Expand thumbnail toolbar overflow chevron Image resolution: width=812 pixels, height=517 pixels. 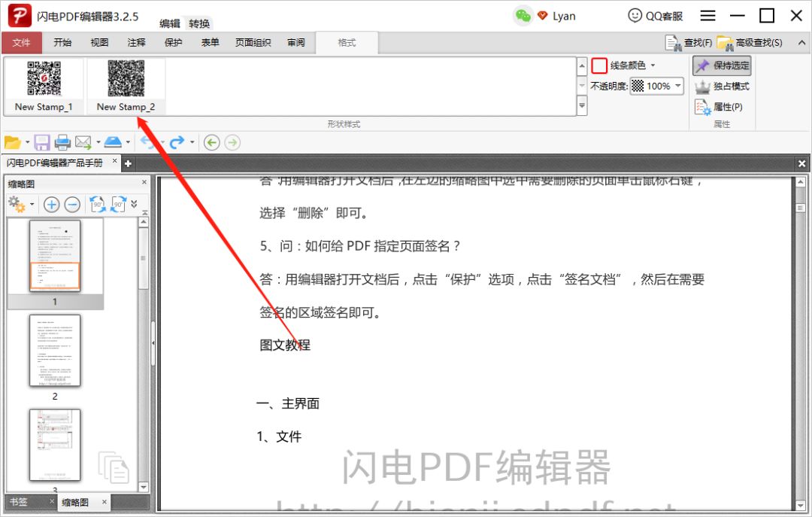(134, 204)
